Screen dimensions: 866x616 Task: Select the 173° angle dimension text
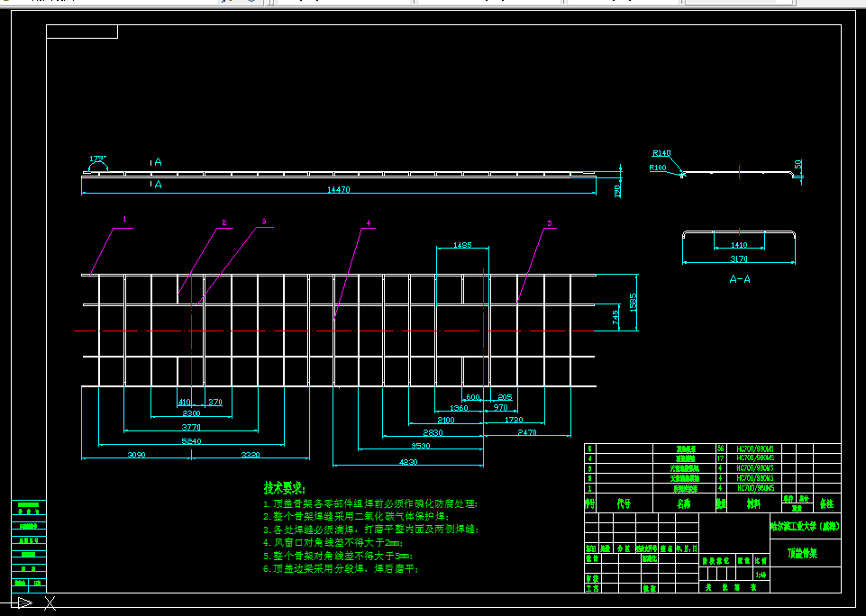point(97,159)
